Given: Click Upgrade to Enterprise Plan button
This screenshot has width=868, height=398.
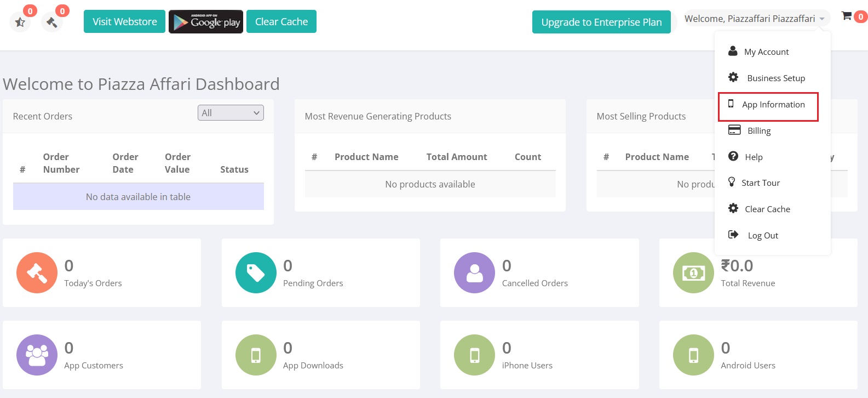Looking at the screenshot, I should coord(601,22).
